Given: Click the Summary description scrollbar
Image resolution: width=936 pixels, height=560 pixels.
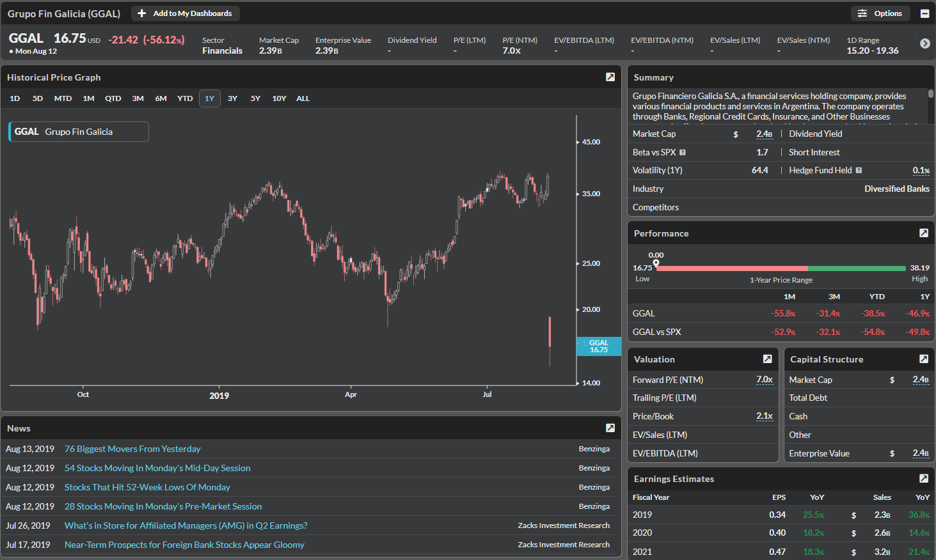Looking at the screenshot, I should click(x=930, y=94).
